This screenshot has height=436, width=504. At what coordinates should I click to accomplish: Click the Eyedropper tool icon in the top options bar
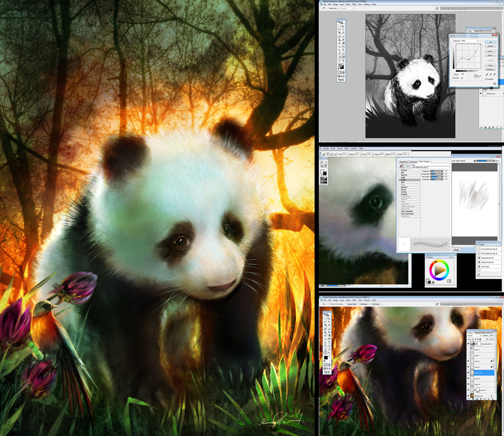(x=324, y=8)
